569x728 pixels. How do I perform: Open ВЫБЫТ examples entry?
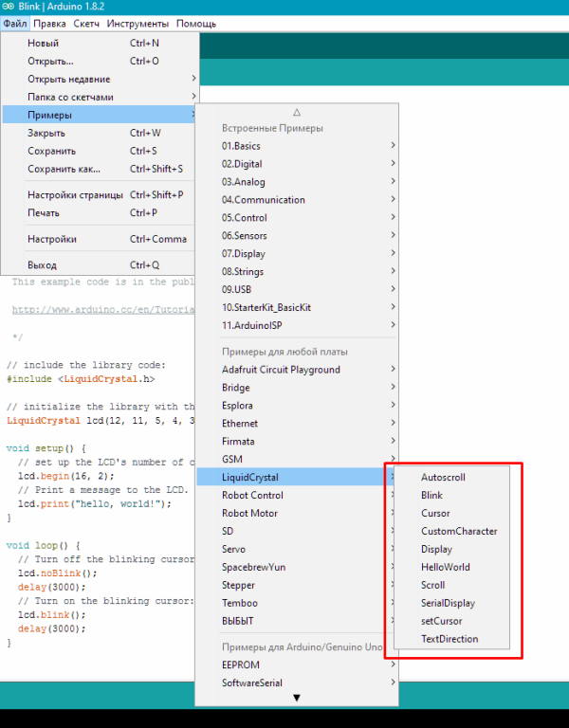[297, 621]
